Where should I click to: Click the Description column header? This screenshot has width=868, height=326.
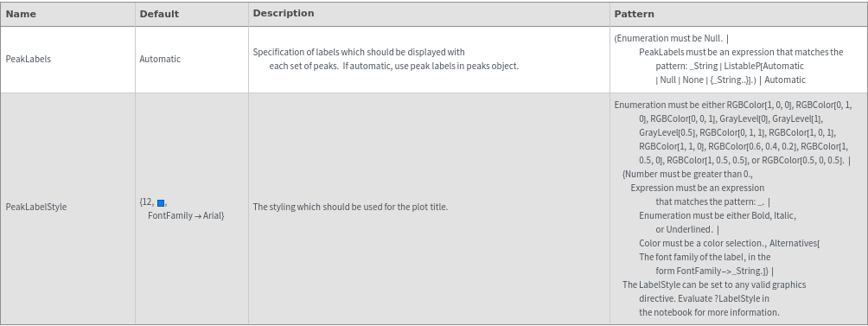point(284,13)
